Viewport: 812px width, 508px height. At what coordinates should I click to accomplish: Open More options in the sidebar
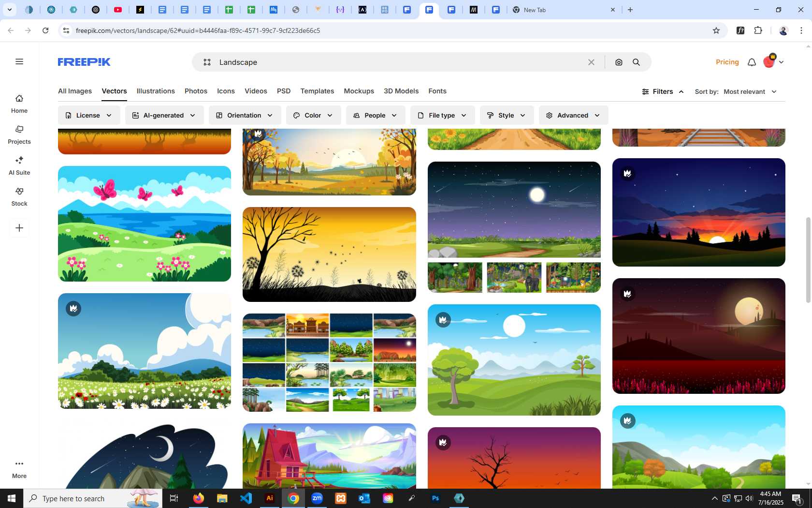tap(19, 469)
